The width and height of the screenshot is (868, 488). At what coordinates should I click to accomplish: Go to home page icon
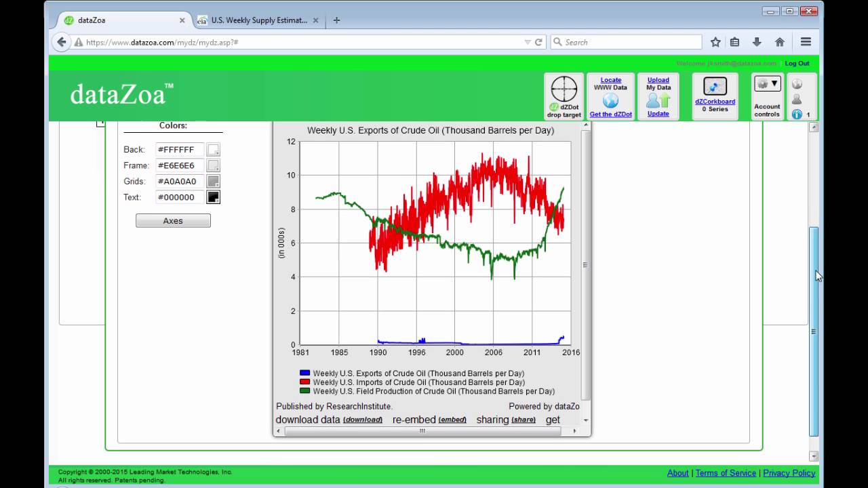(x=780, y=42)
